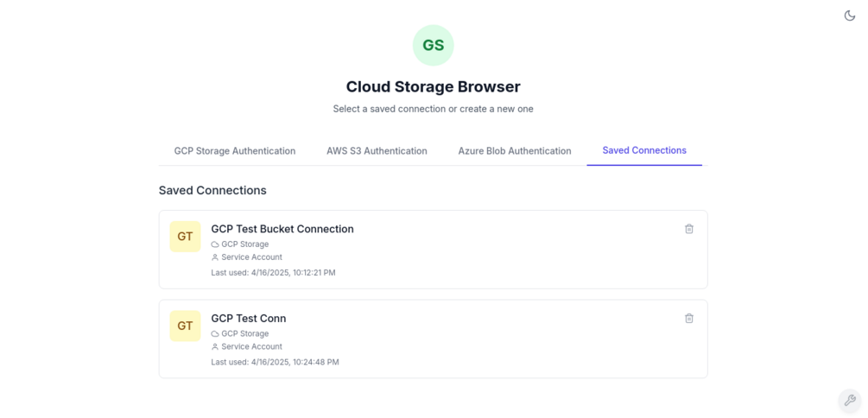Screen dimensions: 868x418
Task: Delete the GCP Test Bucket Connection
Action: tap(688, 229)
